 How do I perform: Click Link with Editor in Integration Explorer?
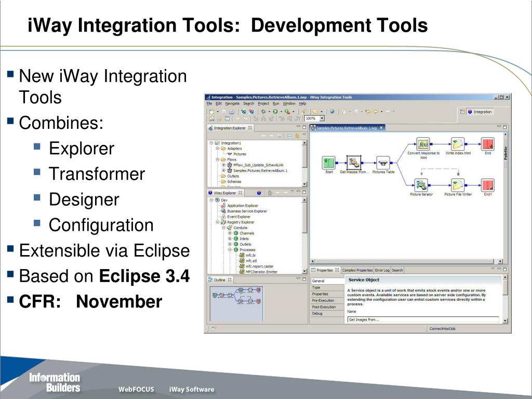point(297,136)
